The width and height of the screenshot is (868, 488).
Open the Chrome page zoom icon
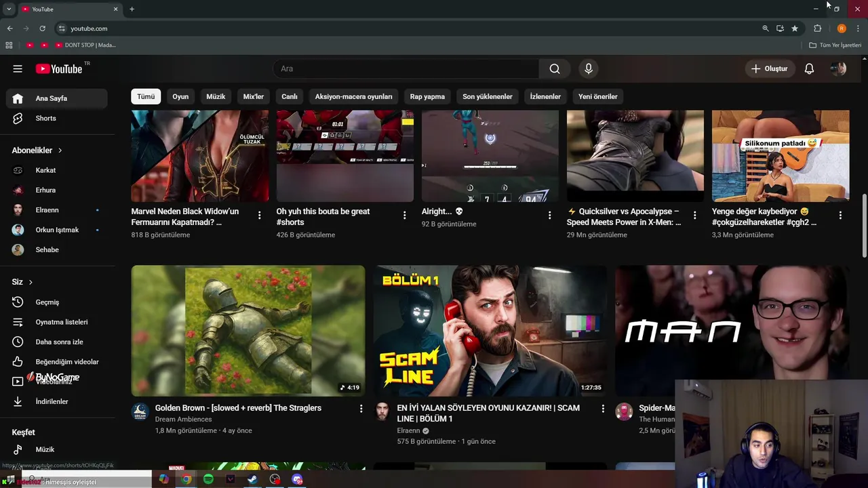(766, 28)
